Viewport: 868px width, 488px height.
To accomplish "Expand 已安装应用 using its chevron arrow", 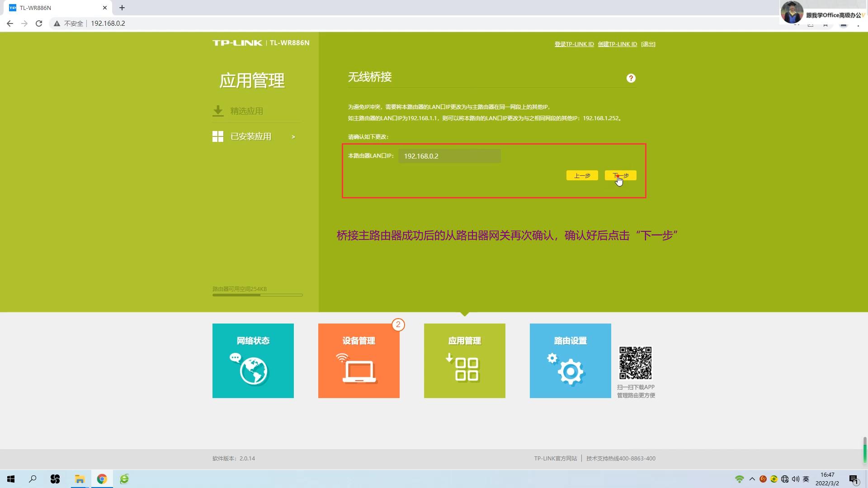I will [x=293, y=136].
